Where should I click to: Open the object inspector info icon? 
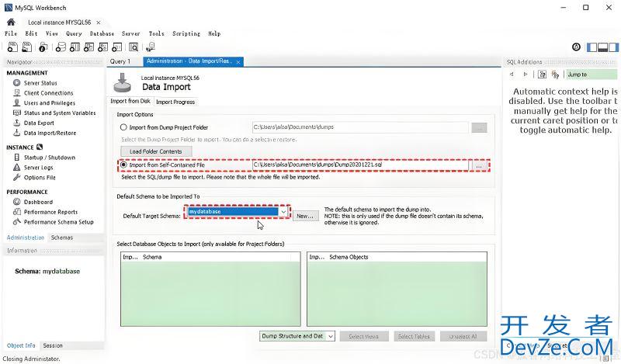pos(43,47)
